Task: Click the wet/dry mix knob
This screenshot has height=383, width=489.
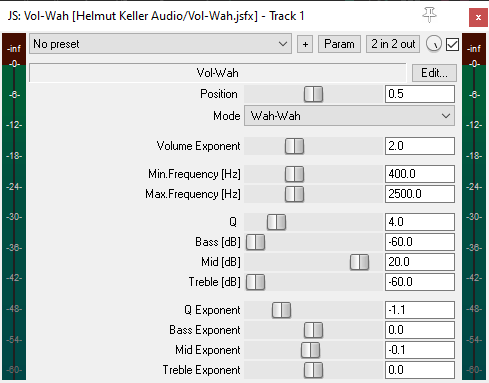Action: (434, 44)
